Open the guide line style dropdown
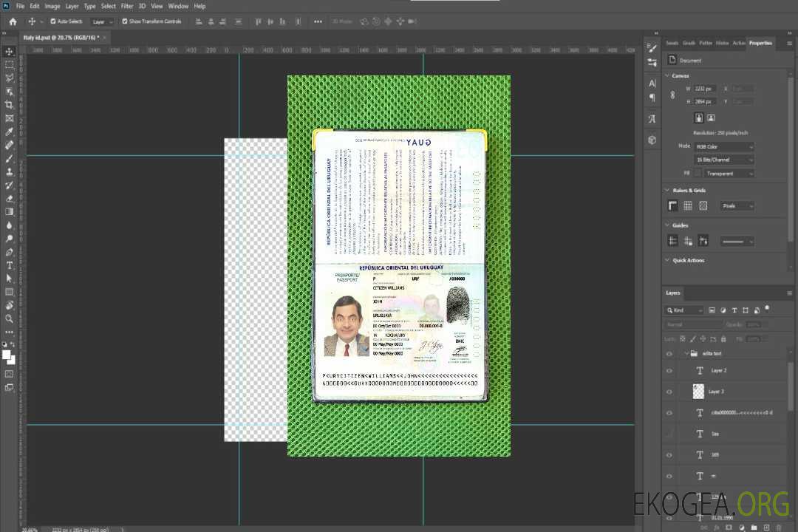798x532 pixels. point(737,242)
